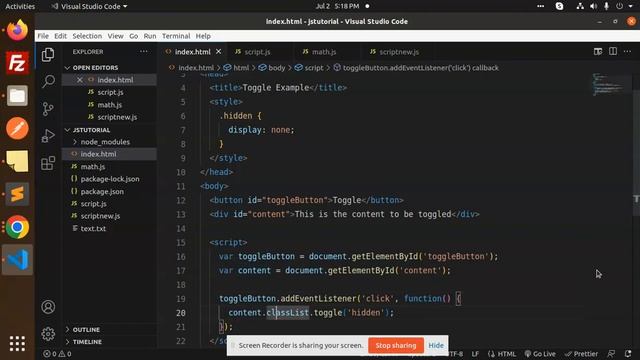Open the Run menu
The height and width of the screenshot is (360, 640).
tap(150, 36)
